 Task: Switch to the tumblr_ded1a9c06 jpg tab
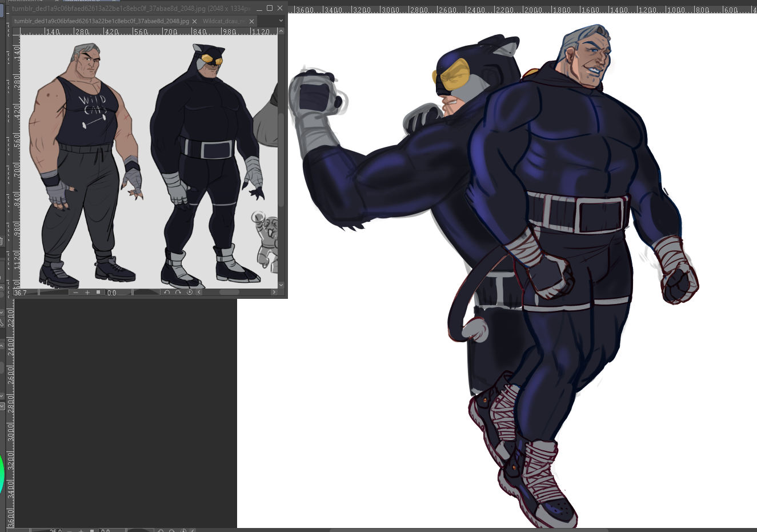101,21
